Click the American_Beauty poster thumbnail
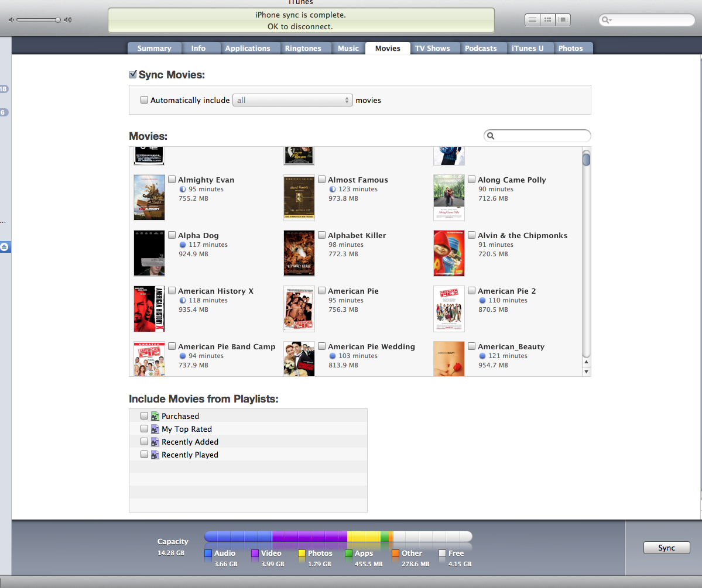Image resolution: width=702 pixels, height=588 pixels. (x=449, y=359)
